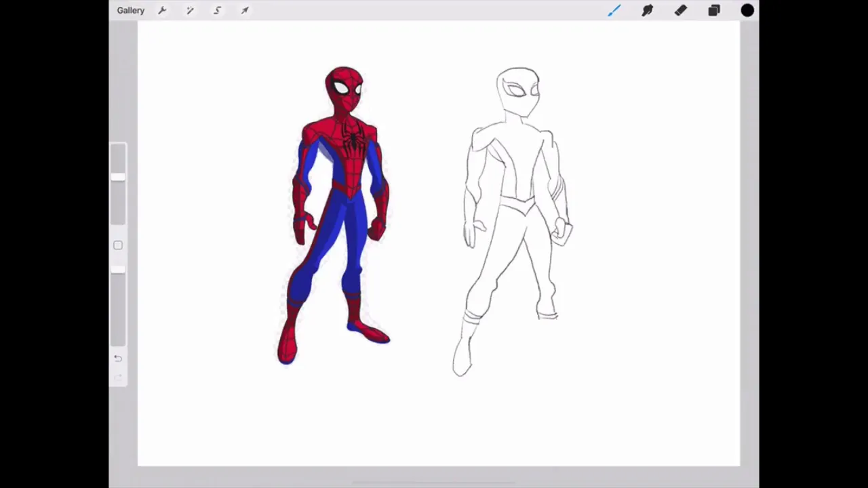Select the Smudge tool
Screen dimensions: 868x488
point(647,10)
